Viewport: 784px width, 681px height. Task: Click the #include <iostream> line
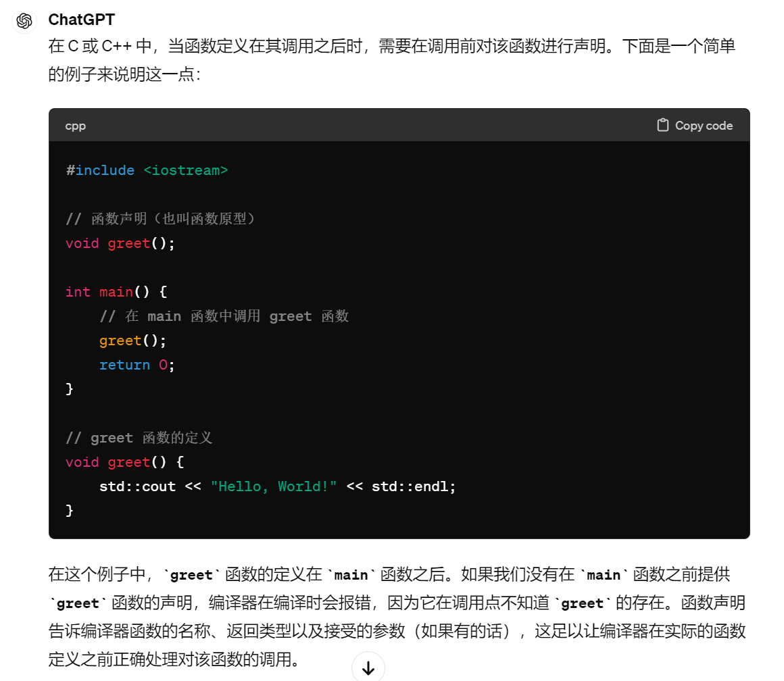[147, 170]
